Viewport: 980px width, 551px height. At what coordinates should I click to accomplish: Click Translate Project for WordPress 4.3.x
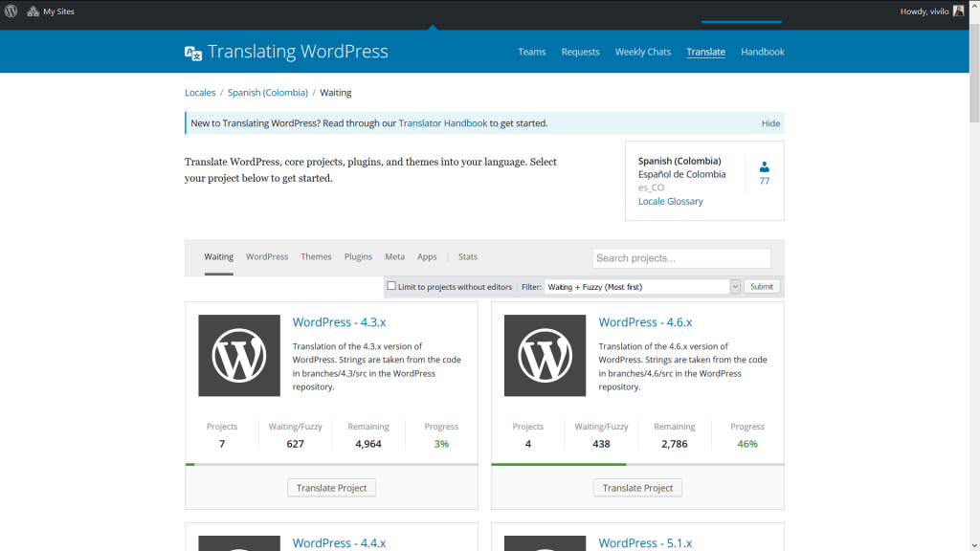[x=331, y=488]
